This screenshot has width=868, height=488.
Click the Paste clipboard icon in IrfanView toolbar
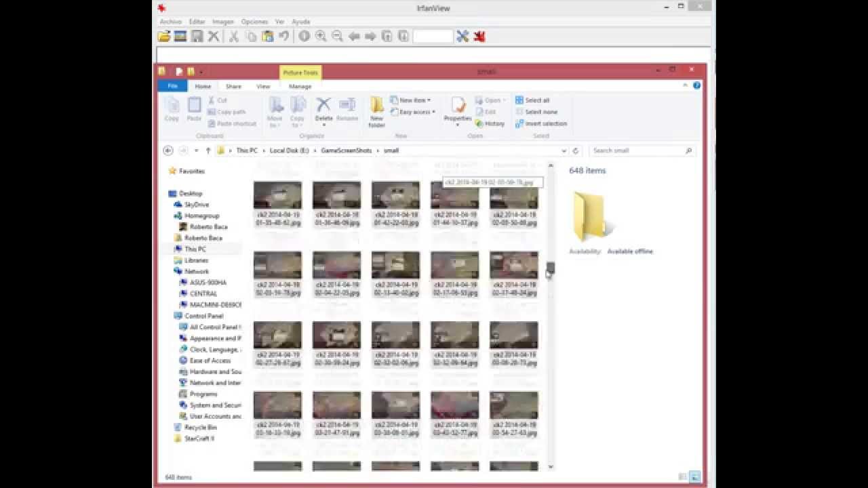click(x=268, y=37)
